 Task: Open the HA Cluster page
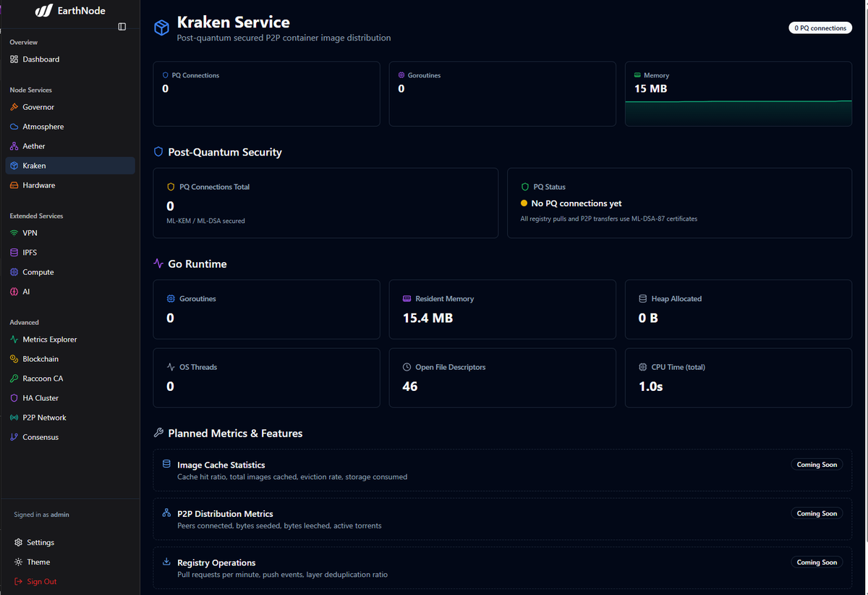[x=69, y=398]
